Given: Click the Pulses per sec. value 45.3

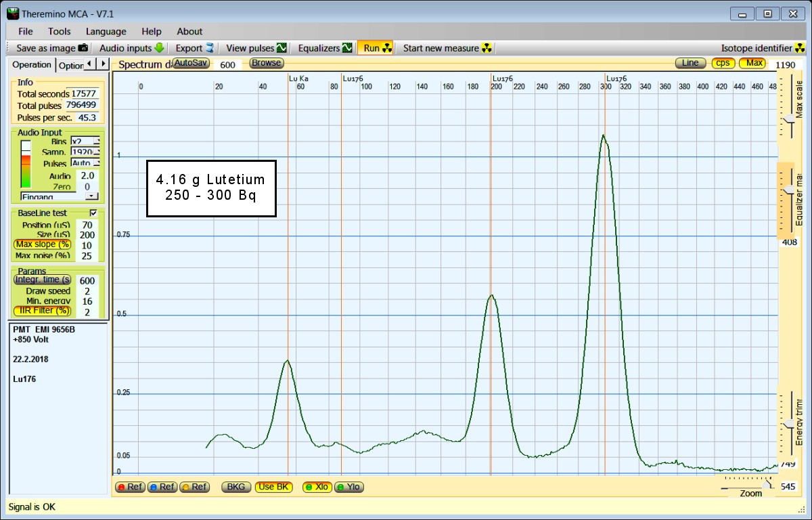Looking at the screenshot, I should click(87, 117).
